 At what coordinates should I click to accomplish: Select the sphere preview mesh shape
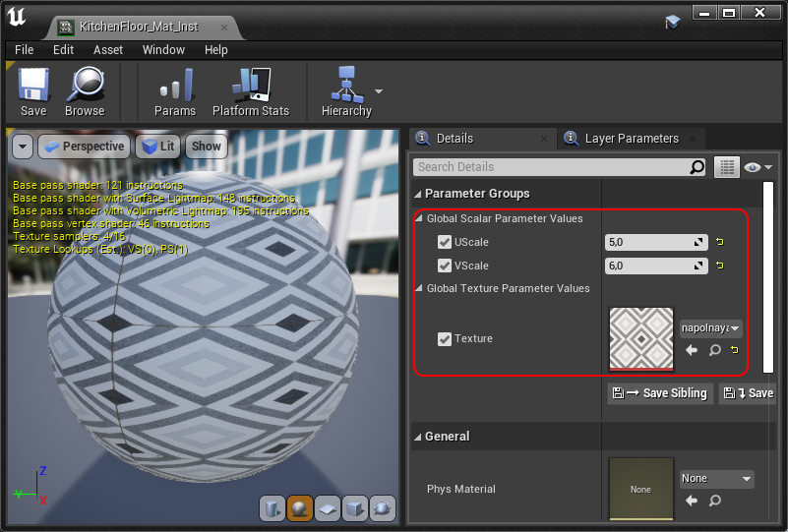point(300,507)
